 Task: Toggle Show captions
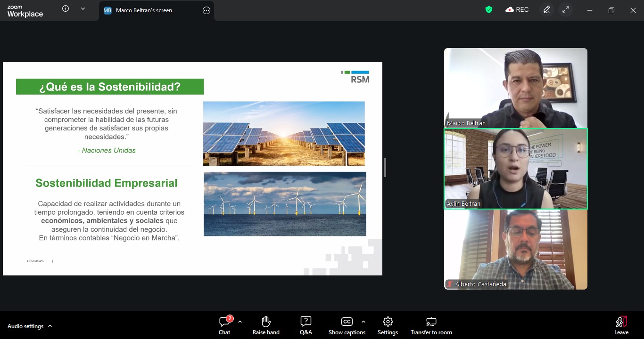coord(347,325)
